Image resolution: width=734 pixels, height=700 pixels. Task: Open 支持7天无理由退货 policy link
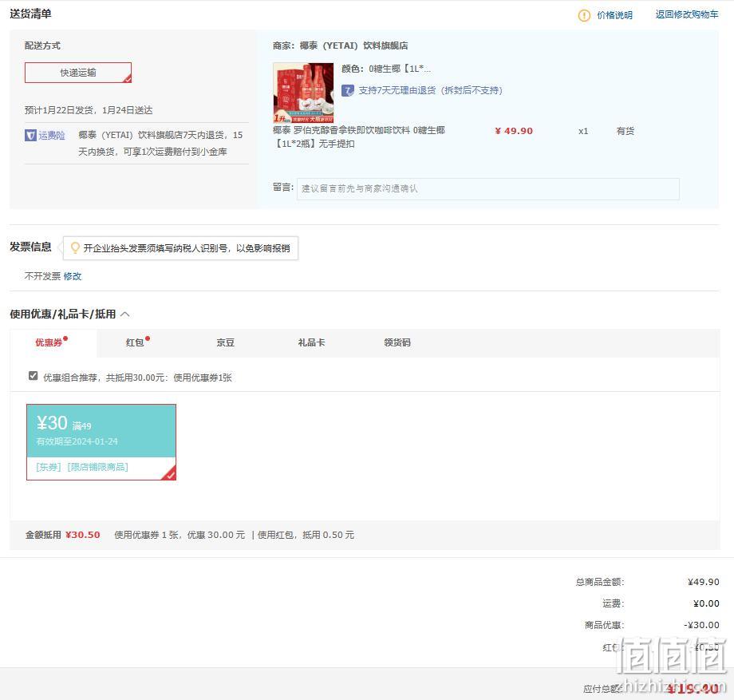point(430,90)
